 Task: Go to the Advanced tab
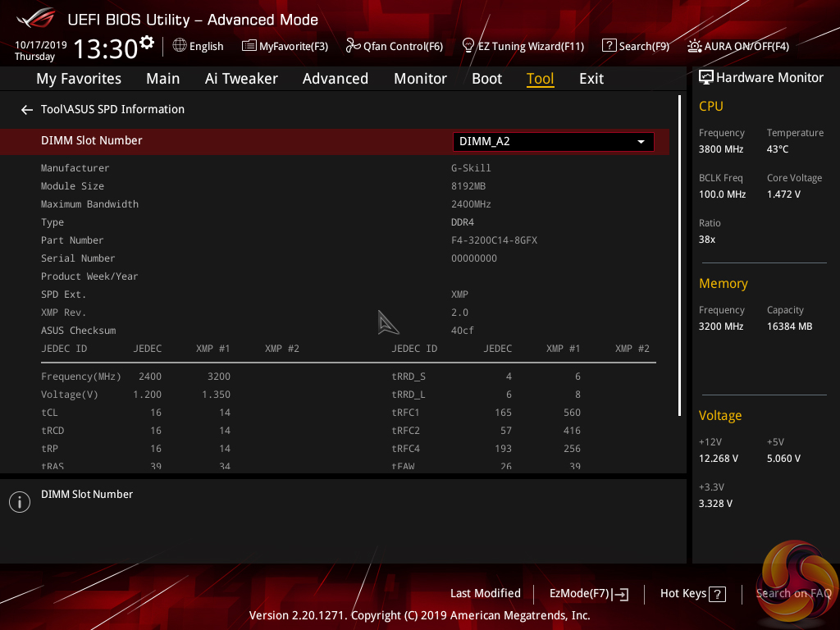click(x=336, y=79)
